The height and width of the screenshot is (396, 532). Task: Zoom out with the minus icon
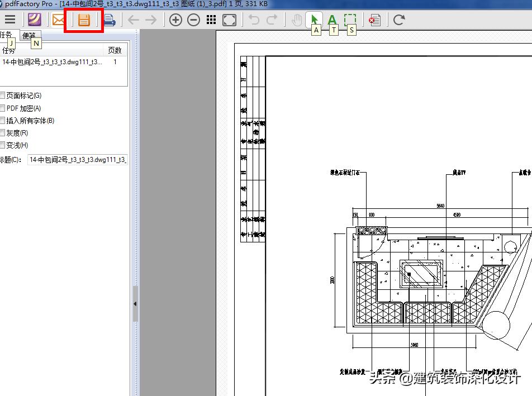point(193,21)
